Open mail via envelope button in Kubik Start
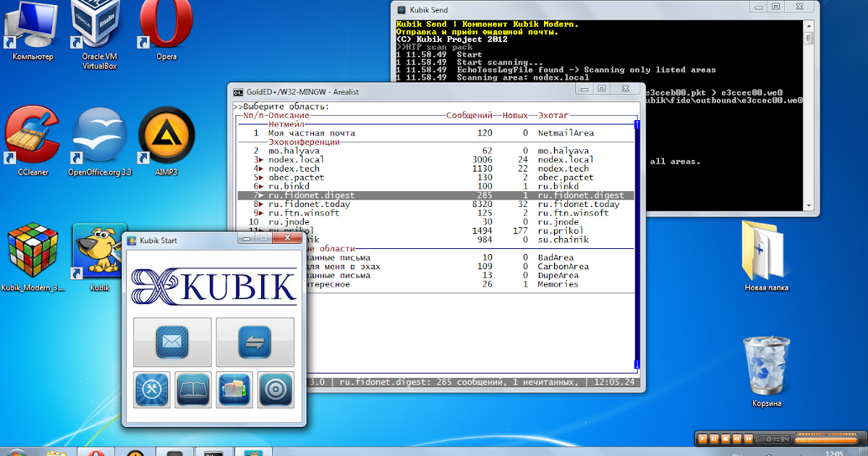 coord(172,342)
